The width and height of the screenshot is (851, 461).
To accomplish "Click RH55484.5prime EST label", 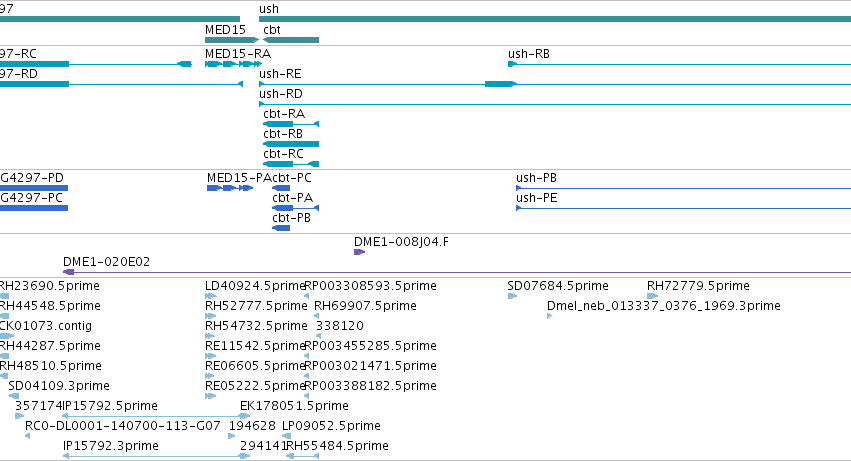I will pyautogui.click(x=337, y=446).
